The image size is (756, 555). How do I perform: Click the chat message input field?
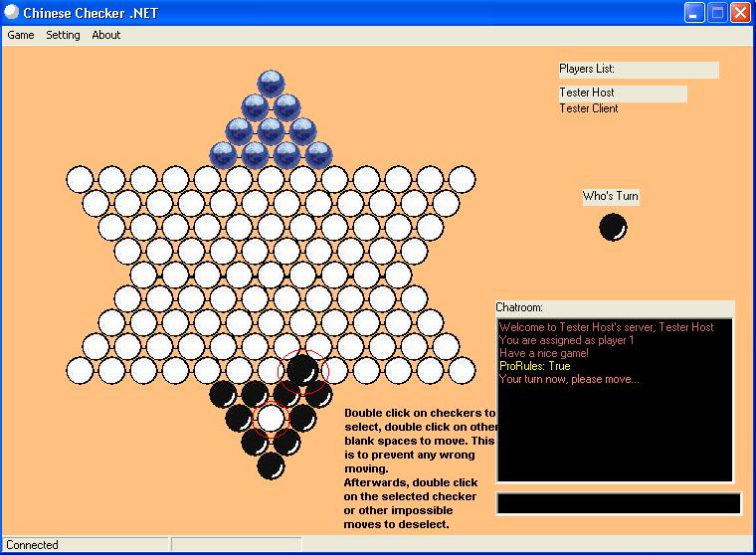619,503
